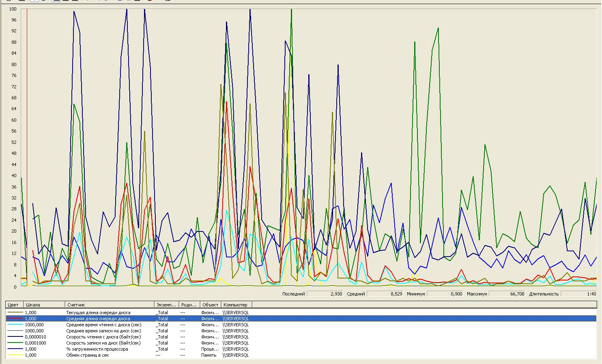
Task: Sort counters by the "Шкала" column
Action: pyautogui.click(x=44, y=304)
